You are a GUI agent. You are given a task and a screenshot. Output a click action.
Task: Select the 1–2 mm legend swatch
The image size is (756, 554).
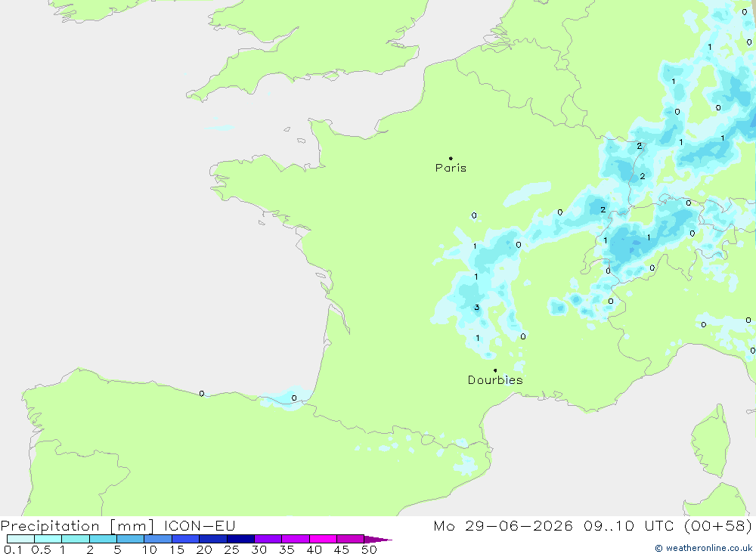click(x=75, y=539)
